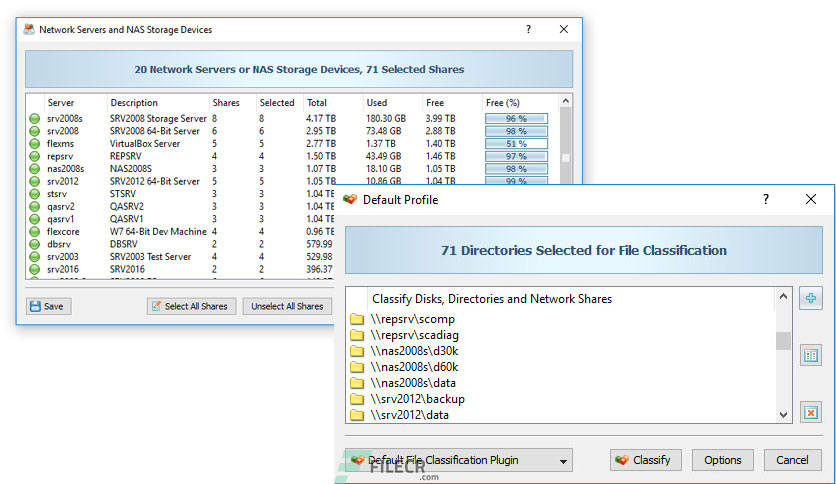Click folder icon for \\repsrv\scadiag
Screen dimensions: 836x484
coord(357,335)
